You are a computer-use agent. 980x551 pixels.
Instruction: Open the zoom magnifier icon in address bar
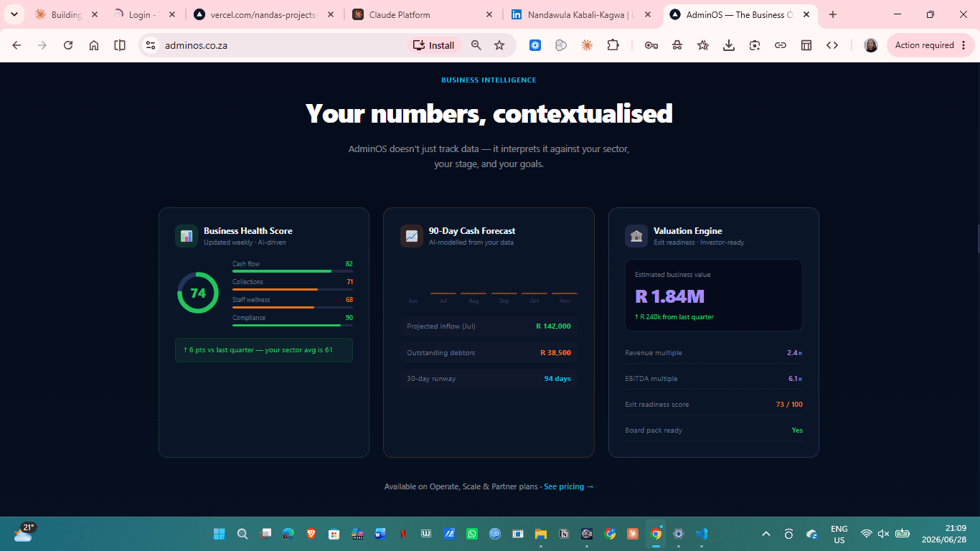click(x=476, y=45)
